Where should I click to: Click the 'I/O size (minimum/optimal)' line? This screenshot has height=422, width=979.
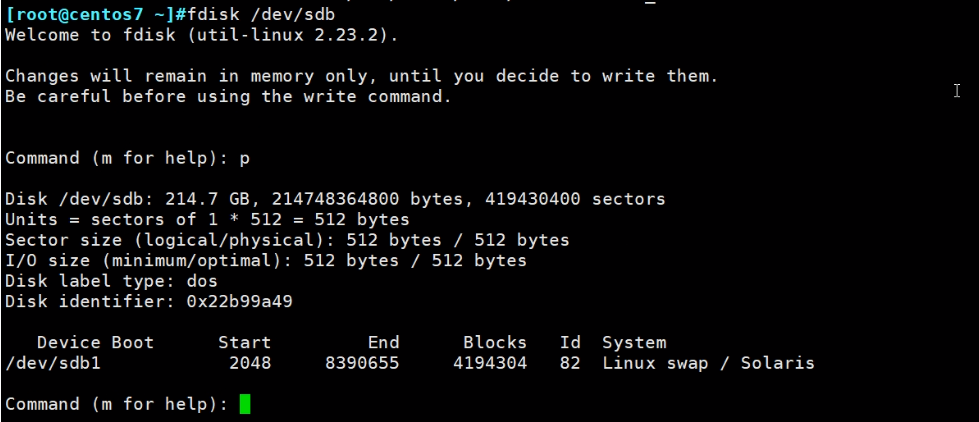[x=265, y=261]
